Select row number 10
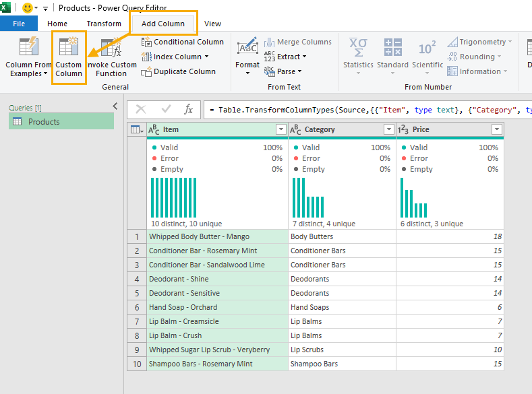This screenshot has height=394, width=532. (137, 364)
